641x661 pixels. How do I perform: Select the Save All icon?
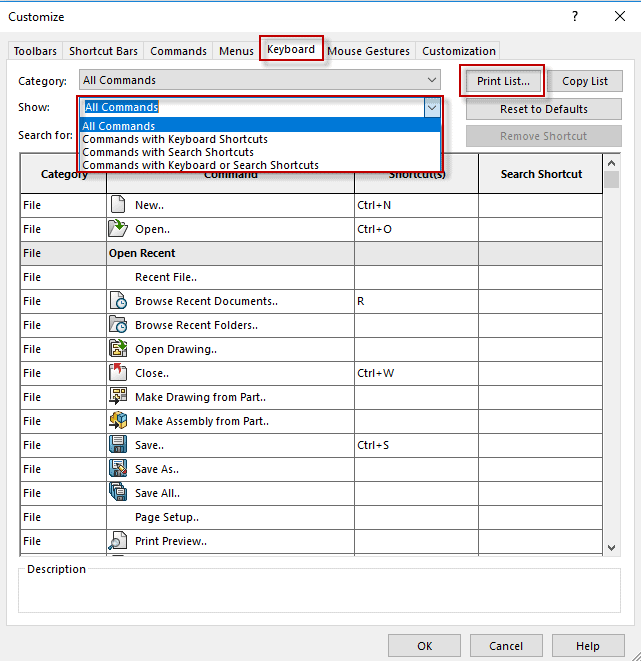tap(118, 493)
